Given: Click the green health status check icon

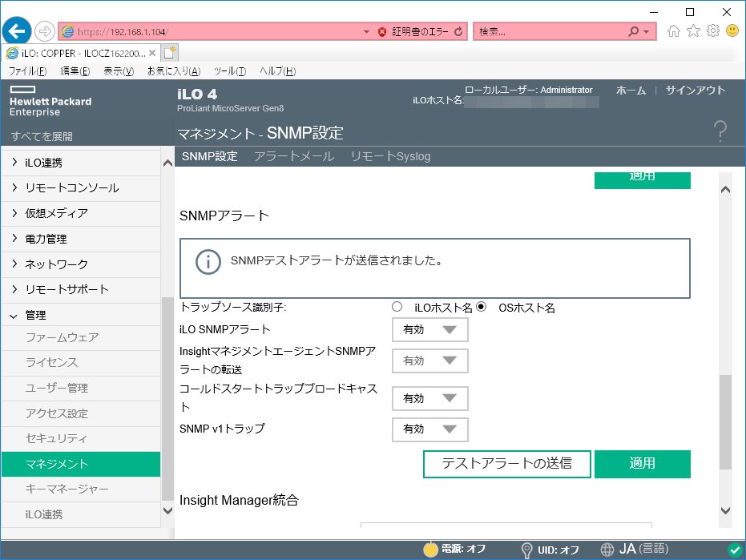Looking at the screenshot, I should [735, 550].
